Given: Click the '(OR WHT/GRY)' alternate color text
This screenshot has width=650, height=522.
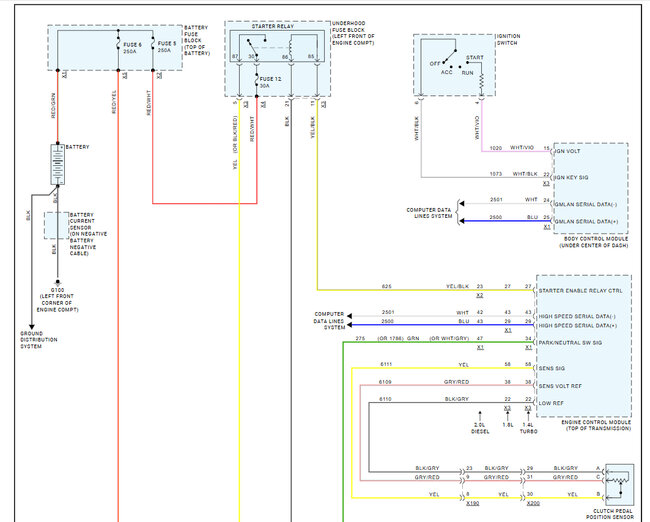Looking at the screenshot, I should pos(449,339).
